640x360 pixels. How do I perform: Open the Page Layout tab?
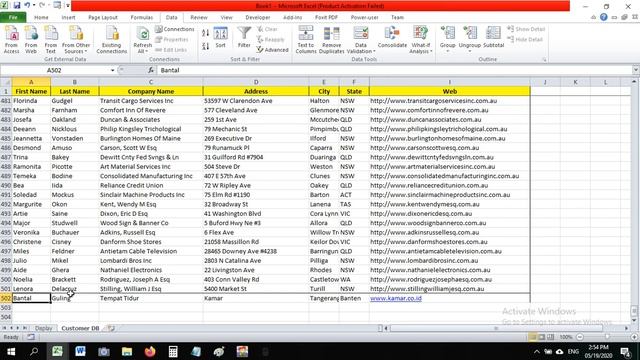click(103, 18)
